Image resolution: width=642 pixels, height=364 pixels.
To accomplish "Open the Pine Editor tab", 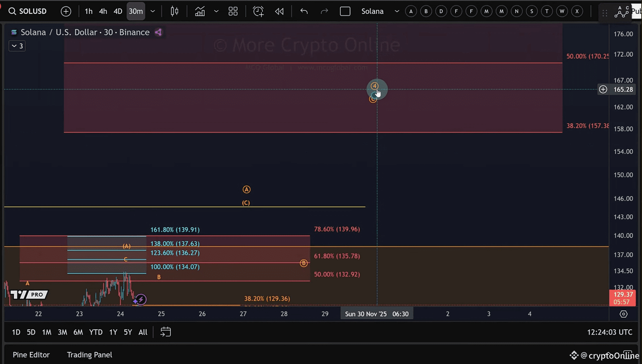I will coord(31,355).
